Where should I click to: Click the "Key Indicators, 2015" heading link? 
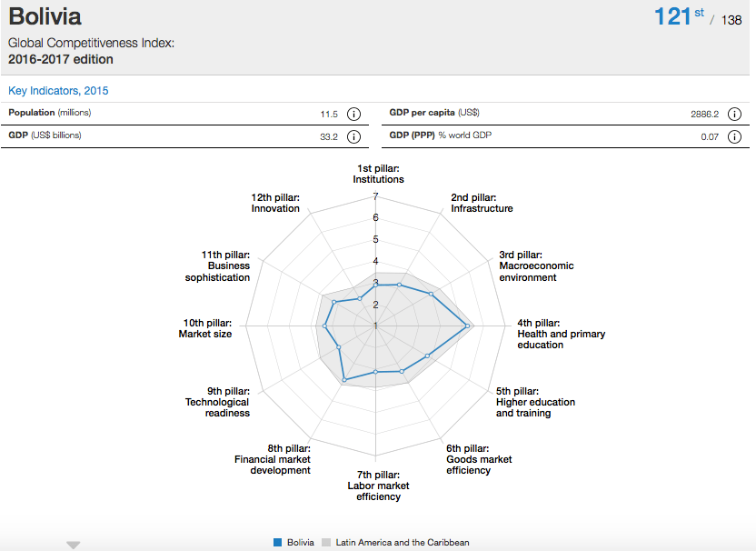[58, 91]
